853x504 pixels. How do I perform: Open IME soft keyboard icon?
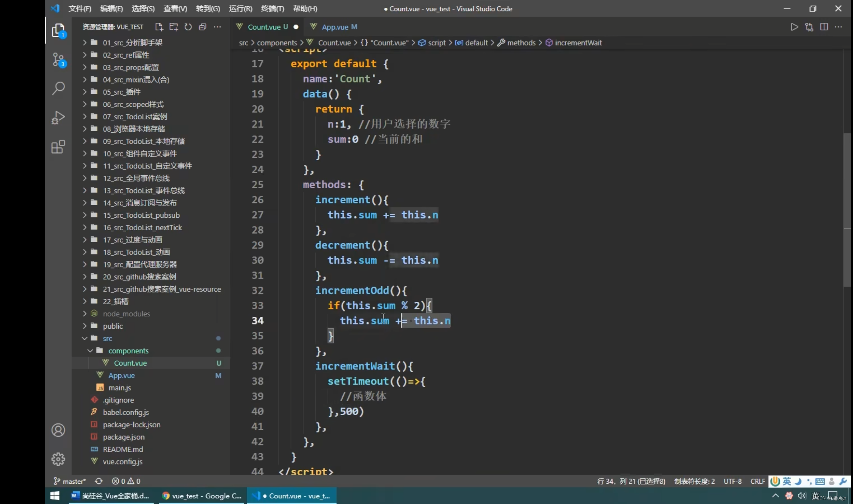pyautogui.click(x=820, y=481)
